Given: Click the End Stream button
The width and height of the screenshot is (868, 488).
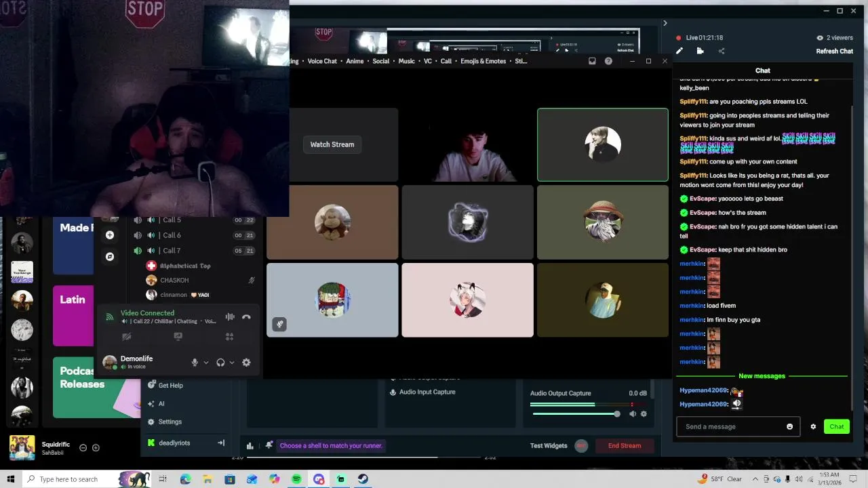Looking at the screenshot, I should pyautogui.click(x=625, y=445).
